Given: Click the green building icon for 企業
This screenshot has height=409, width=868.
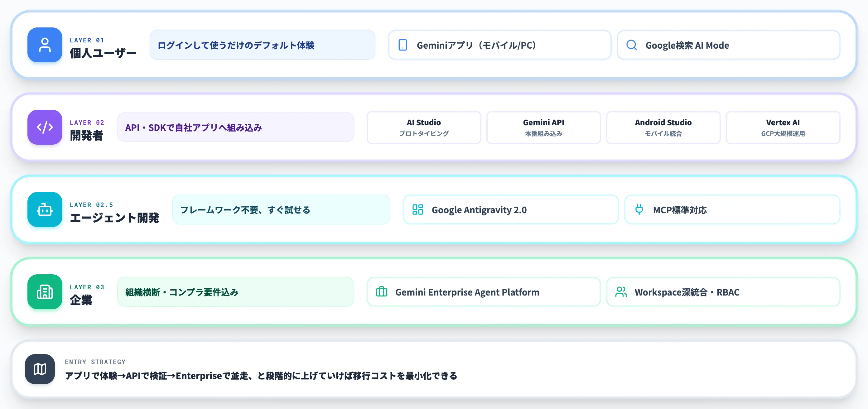Looking at the screenshot, I should point(45,292).
